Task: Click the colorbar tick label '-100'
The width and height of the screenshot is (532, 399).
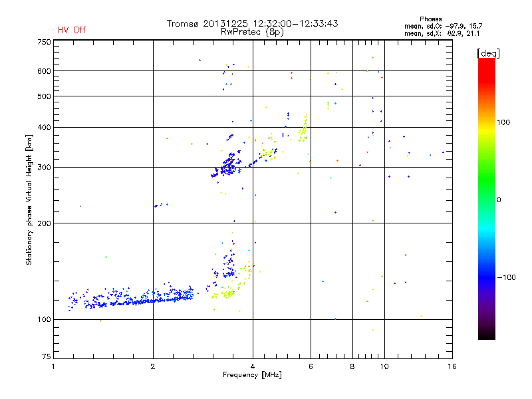Action: tap(506, 277)
